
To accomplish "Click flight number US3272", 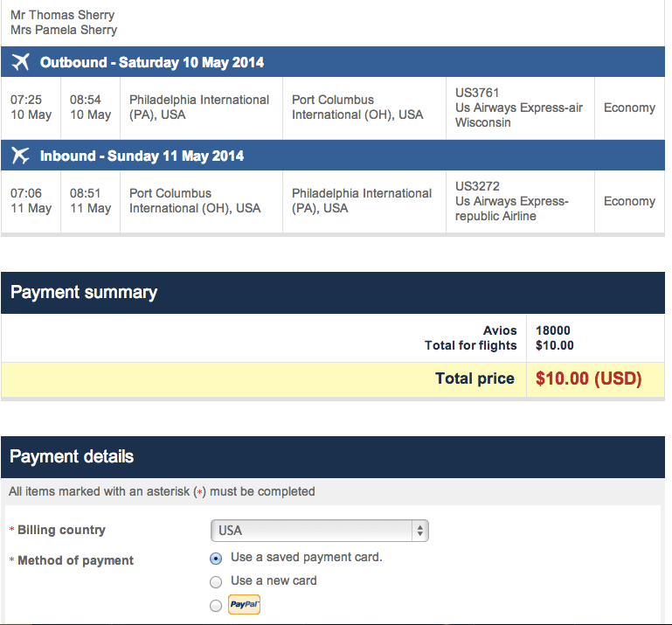I will coord(477,186).
